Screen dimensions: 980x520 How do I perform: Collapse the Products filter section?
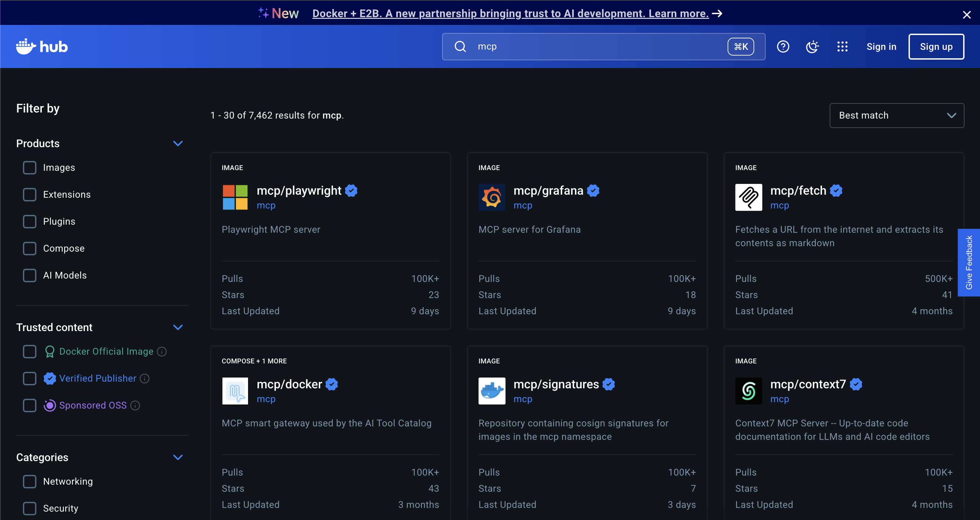(178, 143)
